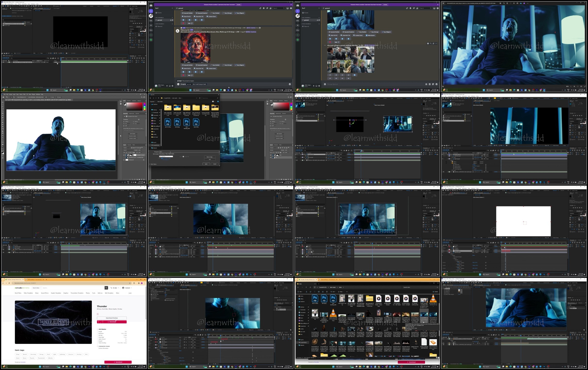Open Save as type dropdown

pos(189,154)
